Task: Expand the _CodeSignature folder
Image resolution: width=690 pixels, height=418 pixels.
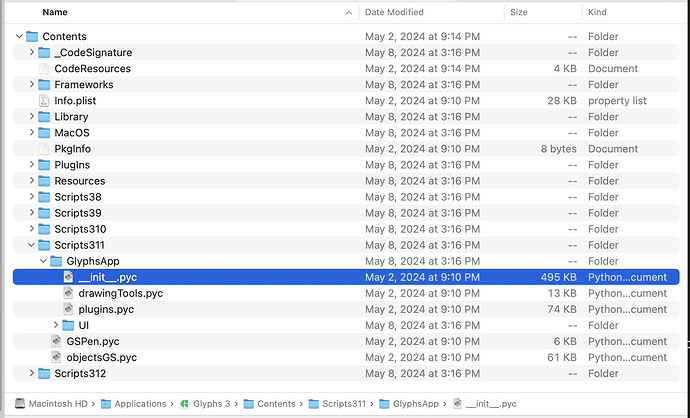Action: 32,53
